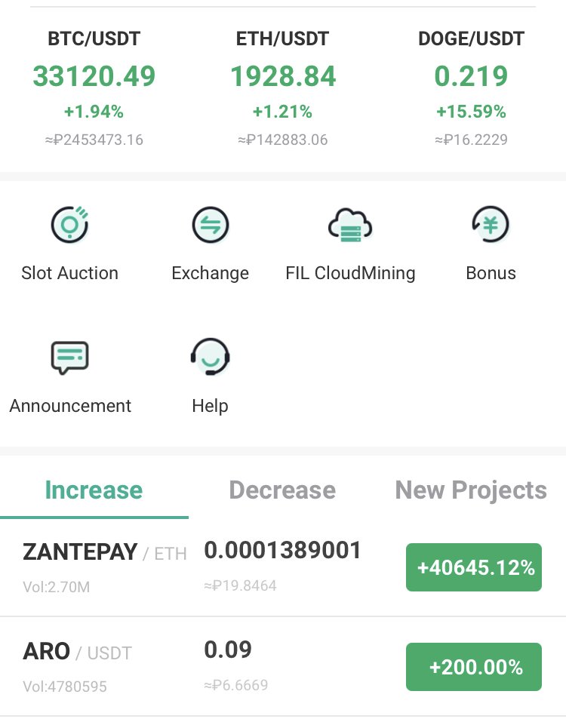Click the ZANTEPAY price 0.0001389001
The width and height of the screenshot is (566, 728).
(x=282, y=551)
